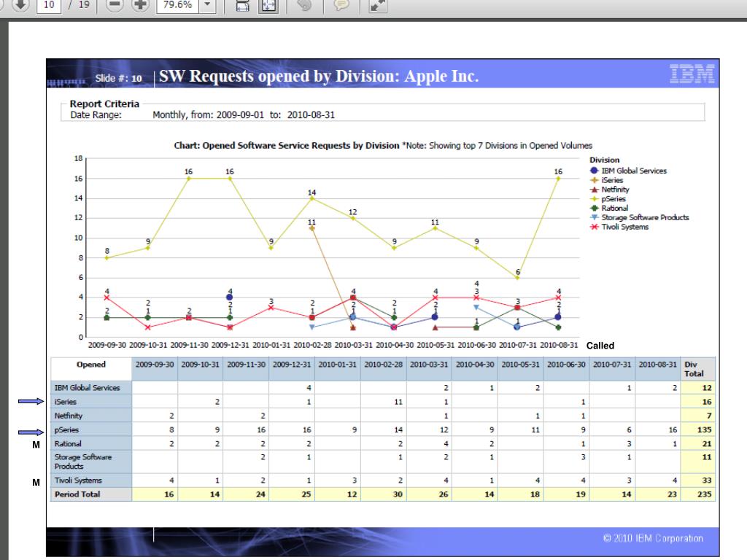Click the "Date Range:" label
Viewport: 747px width, 560px height.
[96, 114]
